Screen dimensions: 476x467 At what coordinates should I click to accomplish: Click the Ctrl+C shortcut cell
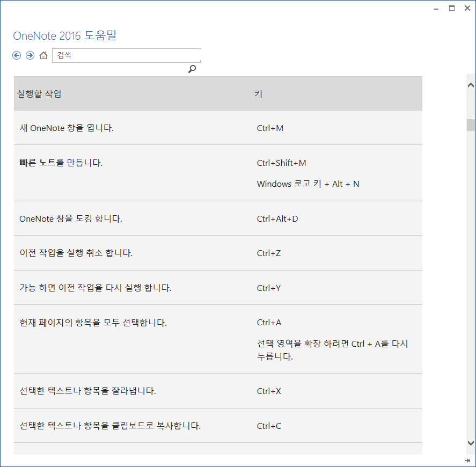coord(269,426)
